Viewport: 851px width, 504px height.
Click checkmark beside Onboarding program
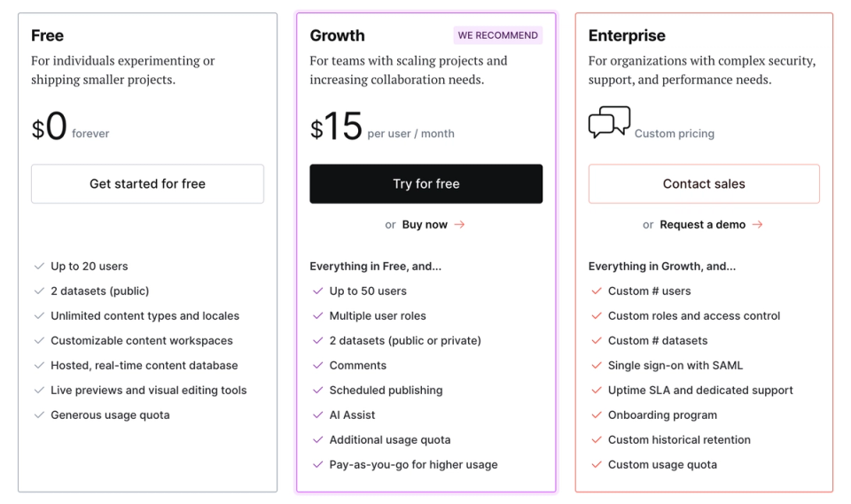click(x=597, y=415)
